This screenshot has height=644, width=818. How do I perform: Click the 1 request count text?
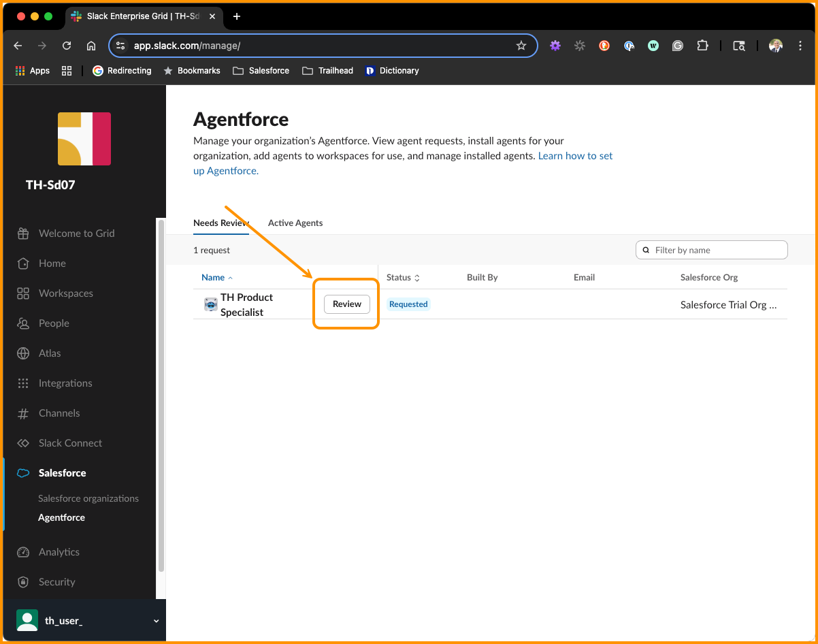212,250
